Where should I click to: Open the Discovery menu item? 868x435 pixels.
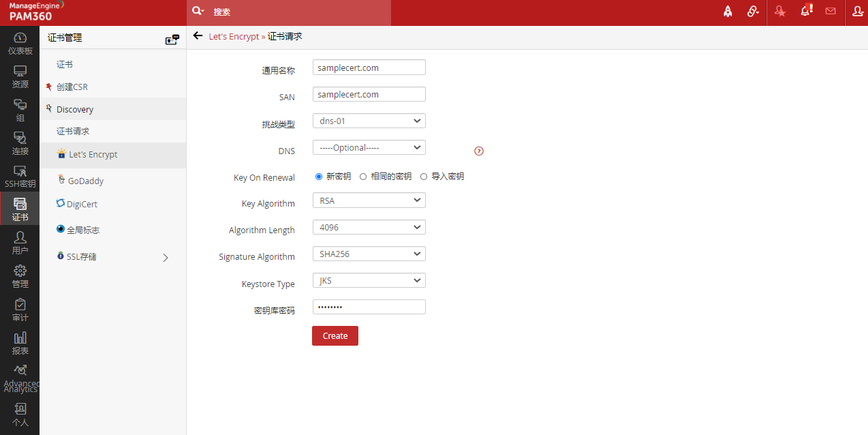[75, 109]
